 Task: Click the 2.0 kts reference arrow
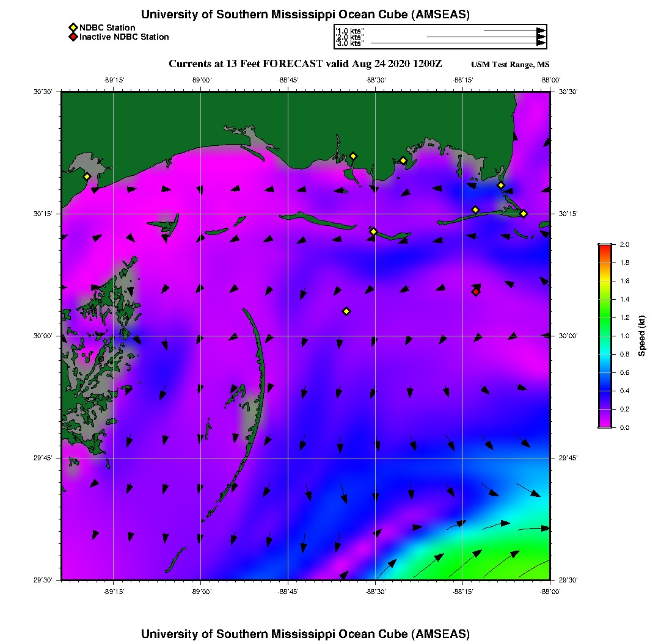coord(486,37)
